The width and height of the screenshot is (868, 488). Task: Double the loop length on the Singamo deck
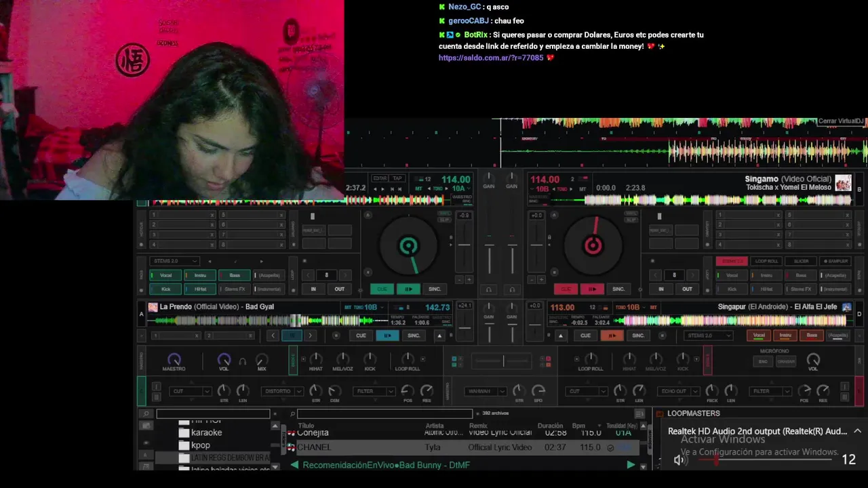[693, 275]
